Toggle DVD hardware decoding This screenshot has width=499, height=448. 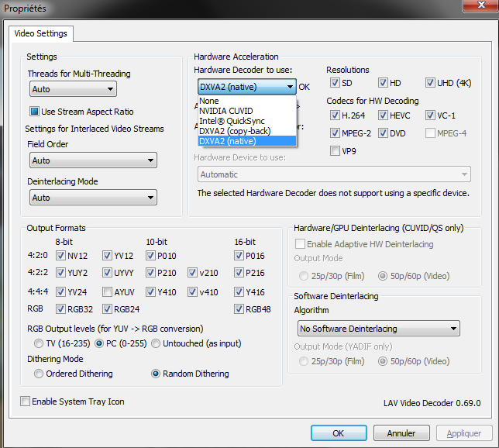383,133
